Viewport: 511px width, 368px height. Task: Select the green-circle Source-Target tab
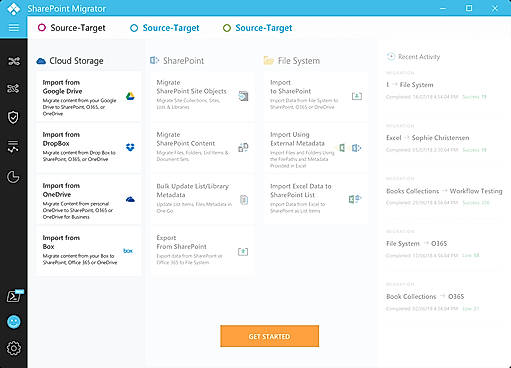click(x=257, y=28)
